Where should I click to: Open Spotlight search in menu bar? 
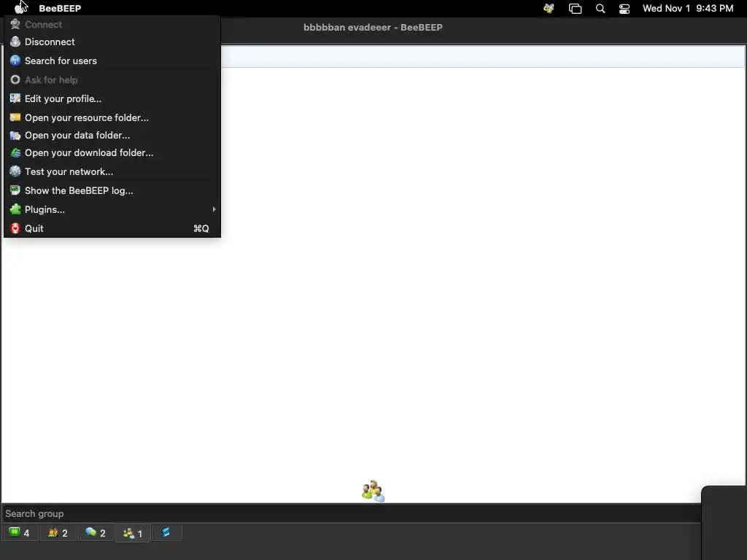click(600, 9)
